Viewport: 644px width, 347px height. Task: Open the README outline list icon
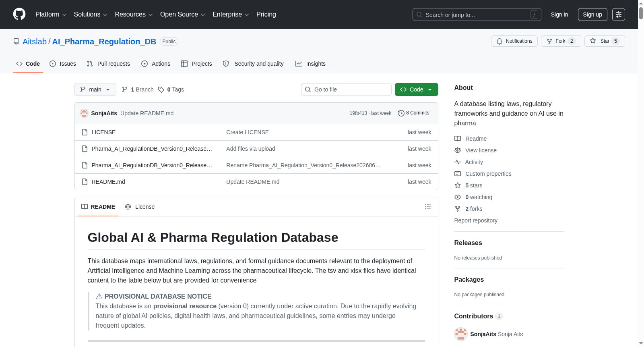tap(428, 207)
